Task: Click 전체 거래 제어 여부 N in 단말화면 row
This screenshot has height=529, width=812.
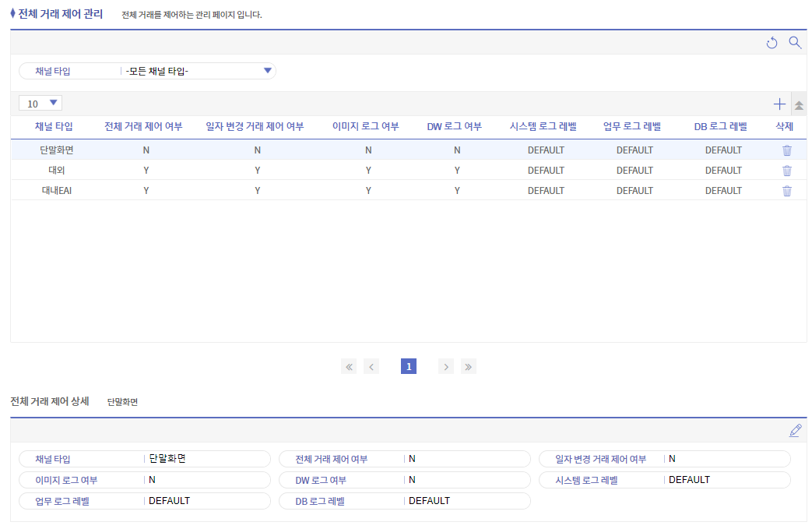Action: (146, 150)
